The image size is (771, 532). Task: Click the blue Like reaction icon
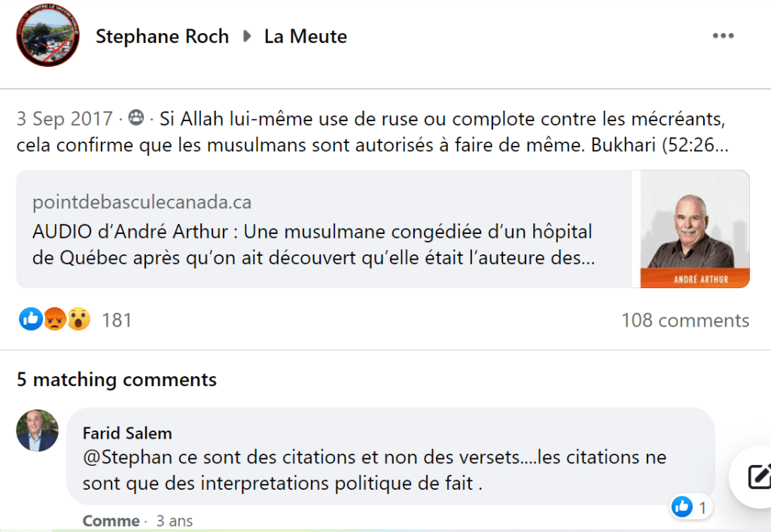pos(30,320)
